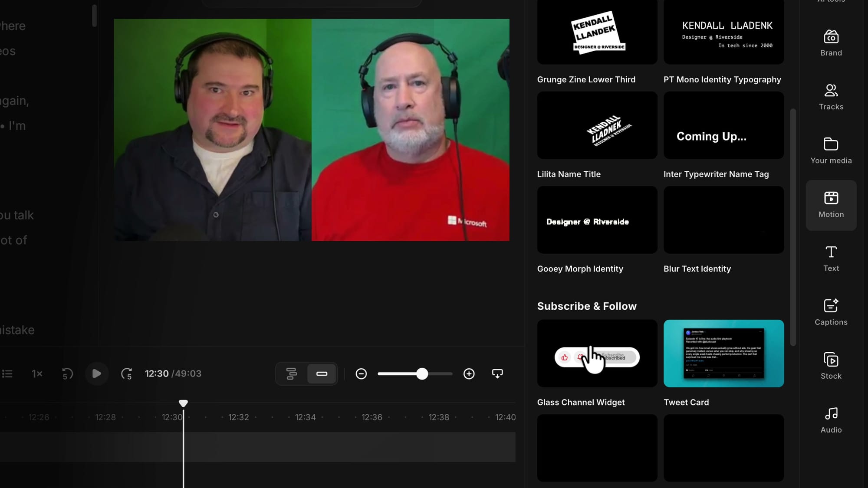Change the 1x playback speed
868x488 pixels.
pyautogui.click(x=37, y=373)
